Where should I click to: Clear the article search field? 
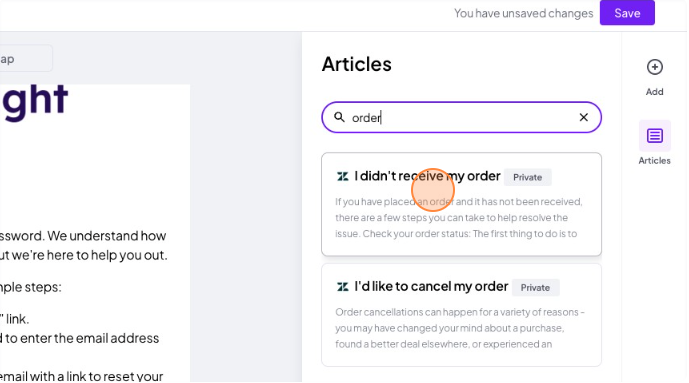pyautogui.click(x=583, y=117)
